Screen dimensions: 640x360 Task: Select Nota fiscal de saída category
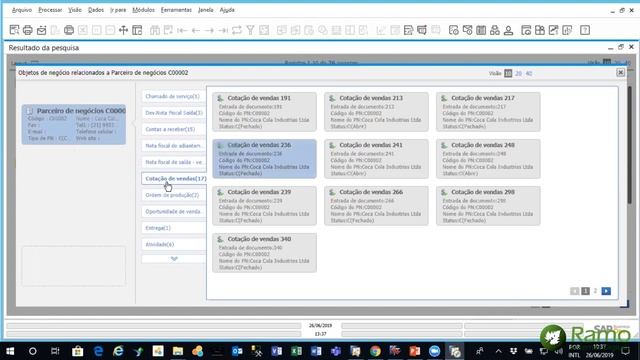[x=174, y=162]
